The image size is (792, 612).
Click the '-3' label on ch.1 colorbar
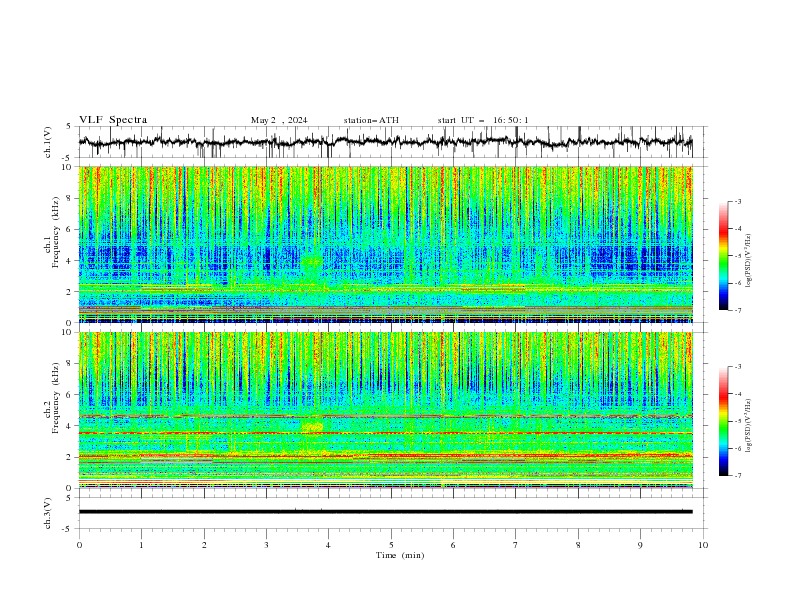coord(737,201)
